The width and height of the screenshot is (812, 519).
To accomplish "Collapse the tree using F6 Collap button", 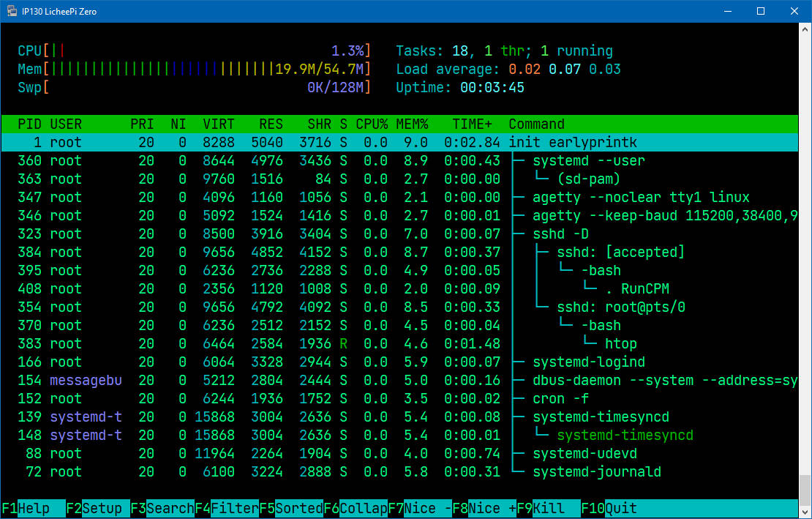I will pos(356,509).
